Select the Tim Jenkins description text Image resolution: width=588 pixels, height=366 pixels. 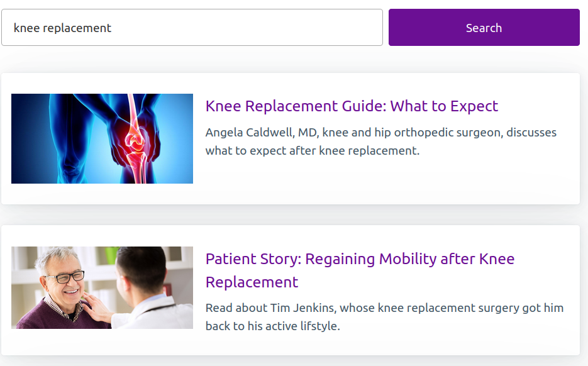pyautogui.click(x=384, y=317)
